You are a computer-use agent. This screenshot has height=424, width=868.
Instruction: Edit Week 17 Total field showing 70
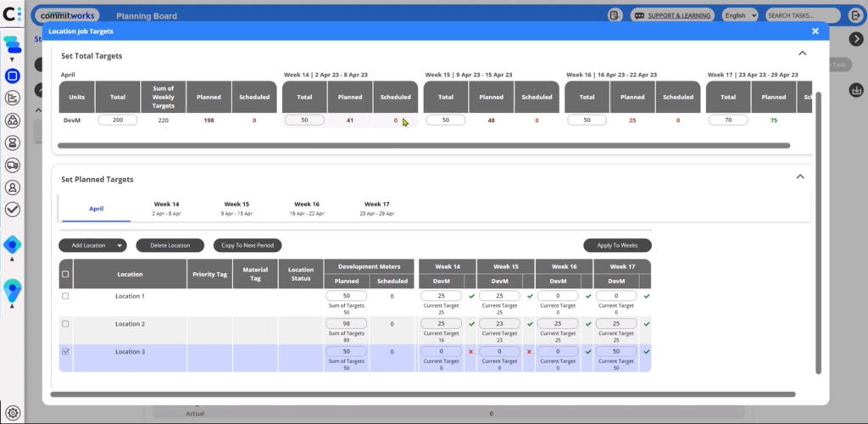(728, 120)
